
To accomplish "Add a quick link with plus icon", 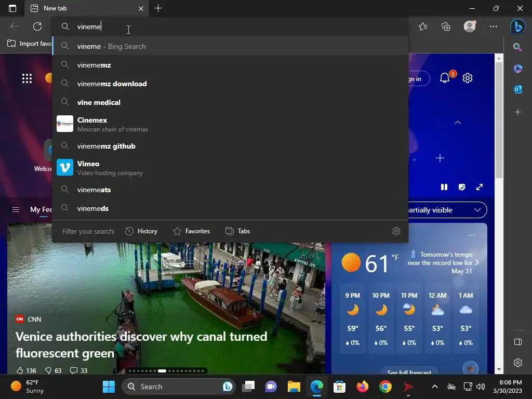I will pos(440,158).
